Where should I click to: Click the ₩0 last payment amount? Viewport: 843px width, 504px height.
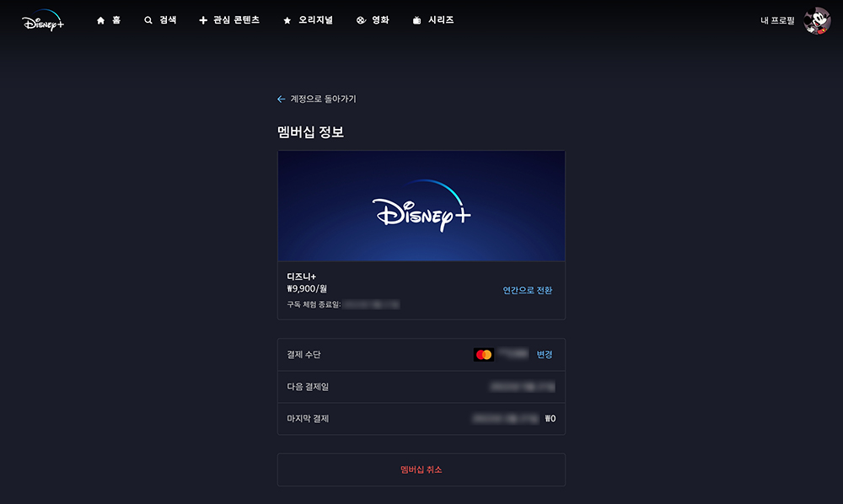[550, 419]
